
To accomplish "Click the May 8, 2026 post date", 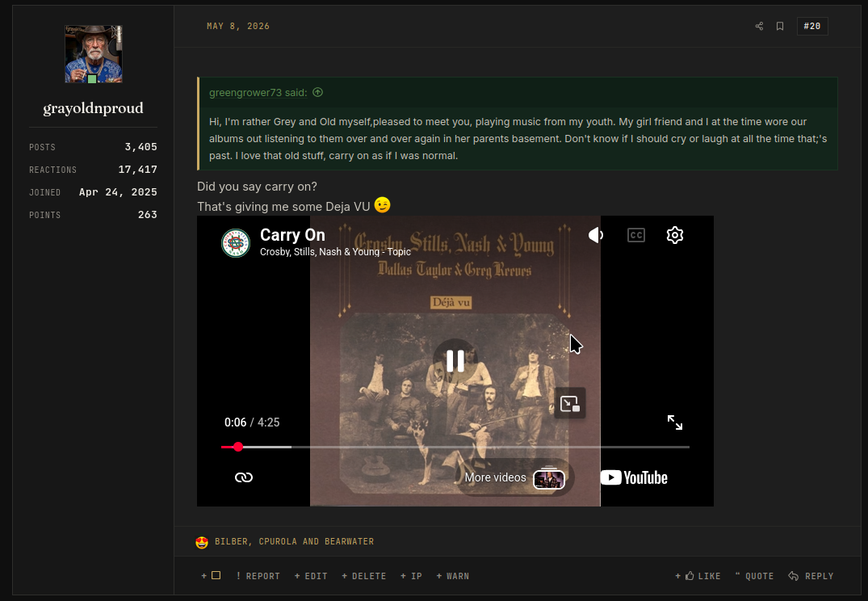I will pyautogui.click(x=238, y=26).
